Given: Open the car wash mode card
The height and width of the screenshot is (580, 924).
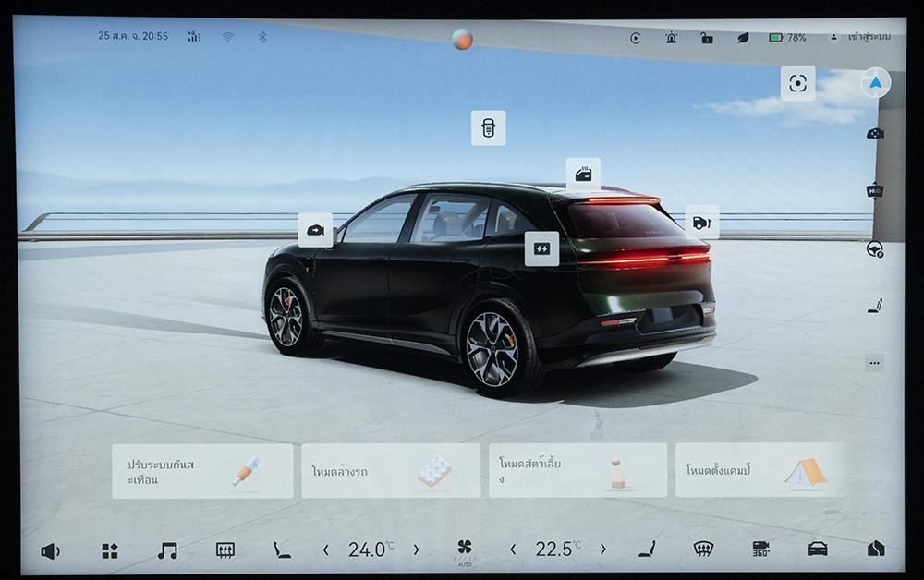Looking at the screenshot, I should [x=391, y=471].
